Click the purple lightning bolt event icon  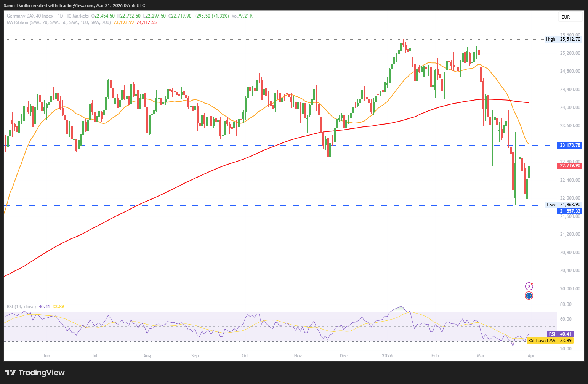tap(529, 286)
